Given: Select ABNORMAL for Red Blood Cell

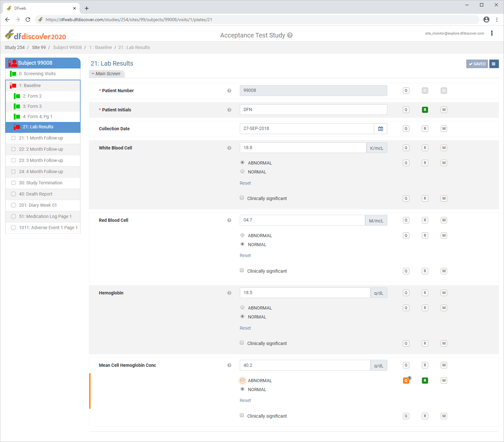Looking at the screenshot, I should tap(242, 235).
